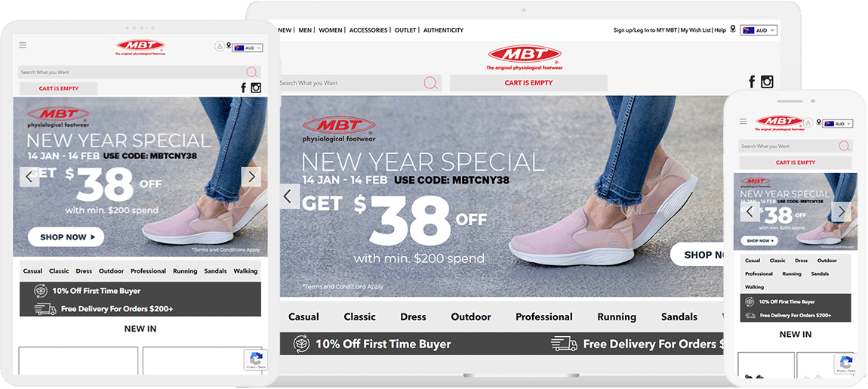Open MEN menu in laptop navigation

[305, 30]
